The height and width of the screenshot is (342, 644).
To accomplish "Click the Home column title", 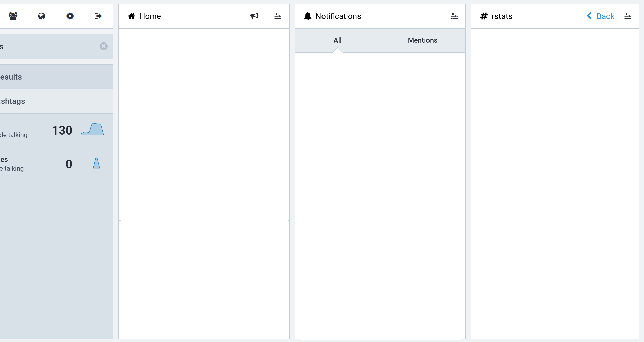I will tap(150, 16).
